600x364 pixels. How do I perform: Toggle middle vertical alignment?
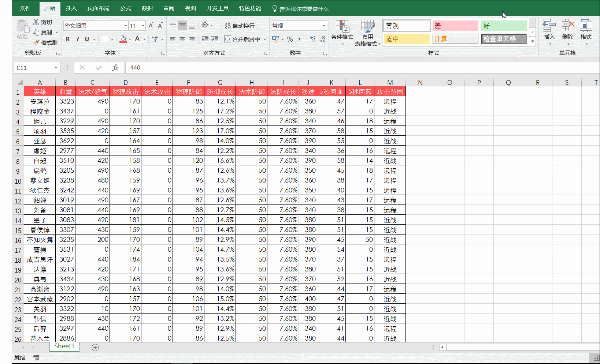(x=182, y=25)
